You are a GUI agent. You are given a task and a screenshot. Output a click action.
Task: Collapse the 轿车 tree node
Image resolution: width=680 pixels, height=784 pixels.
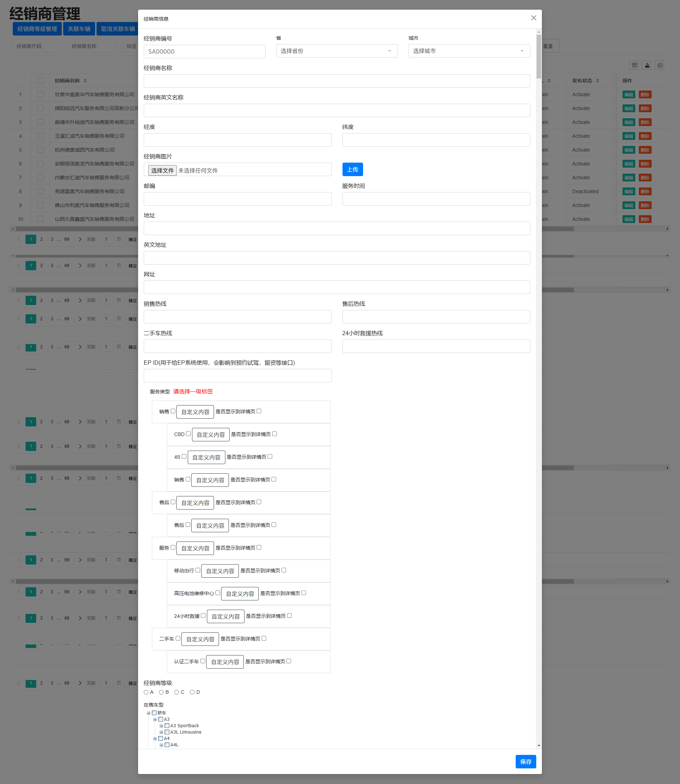click(x=148, y=713)
